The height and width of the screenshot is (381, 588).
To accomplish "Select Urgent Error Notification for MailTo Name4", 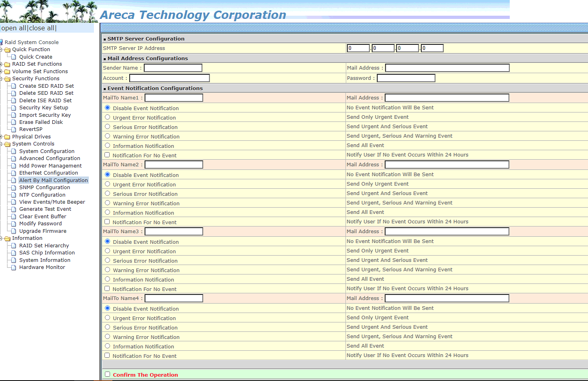I will click(107, 318).
